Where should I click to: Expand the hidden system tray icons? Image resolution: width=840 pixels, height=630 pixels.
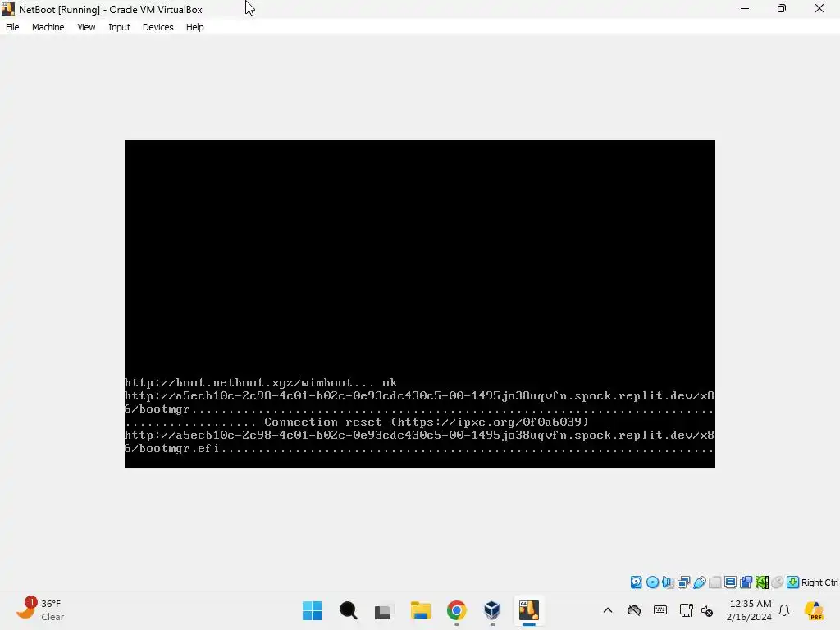pyautogui.click(x=608, y=610)
